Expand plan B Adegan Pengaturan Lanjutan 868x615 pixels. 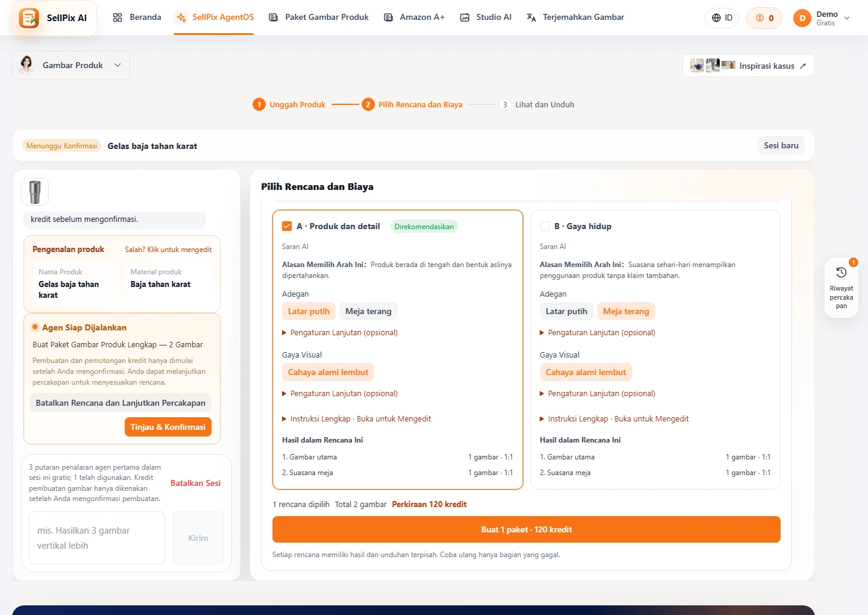pos(597,332)
